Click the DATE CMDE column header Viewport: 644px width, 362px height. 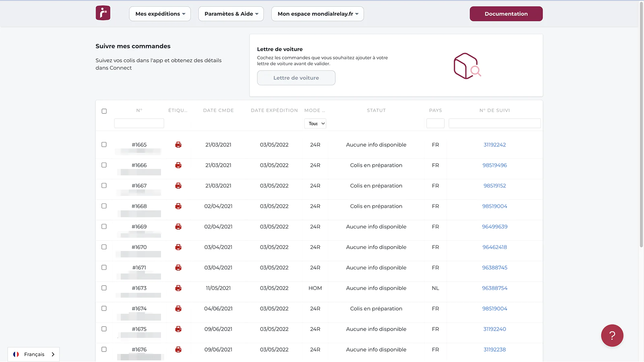(219, 111)
